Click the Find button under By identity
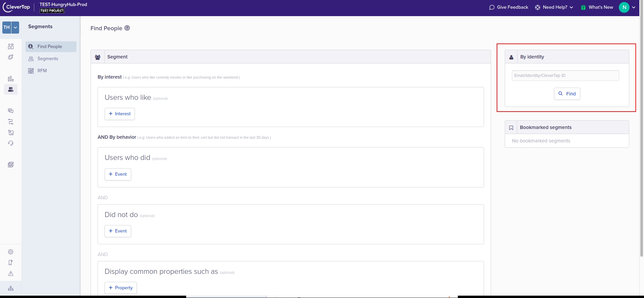Image resolution: width=644 pixels, height=298 pixels. [x=567, y=94]
